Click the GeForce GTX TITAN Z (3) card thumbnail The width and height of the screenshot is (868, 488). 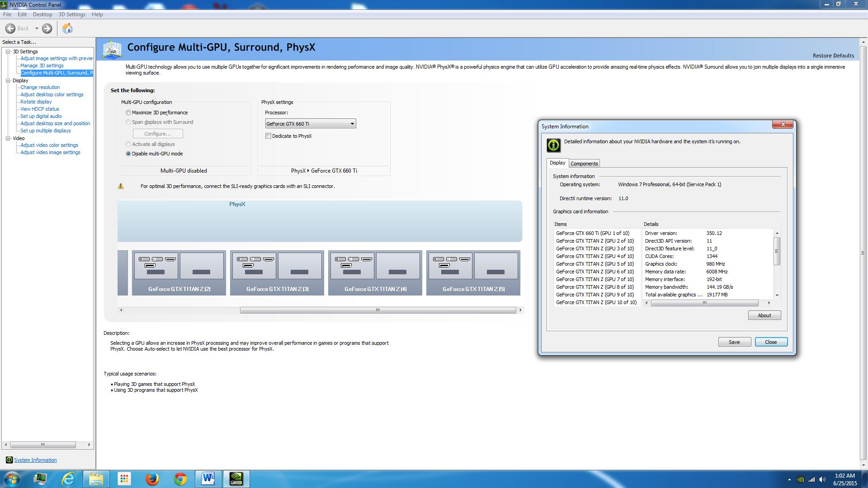coord(277,272)
